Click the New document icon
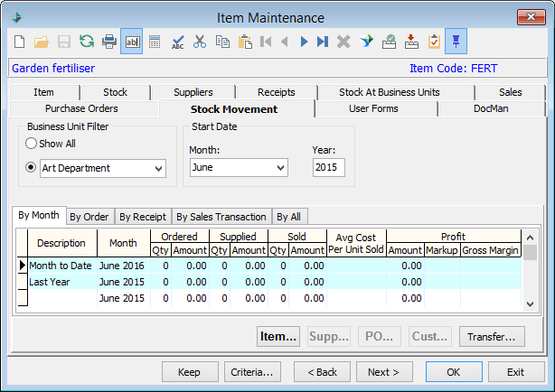The width and height of the screenshot is (555, 392). click(20, 42)
